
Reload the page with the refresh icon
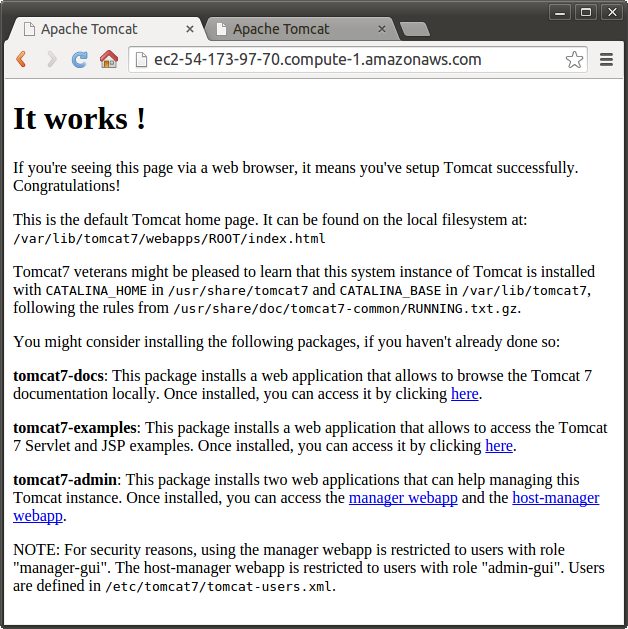[x=79, y=59]
